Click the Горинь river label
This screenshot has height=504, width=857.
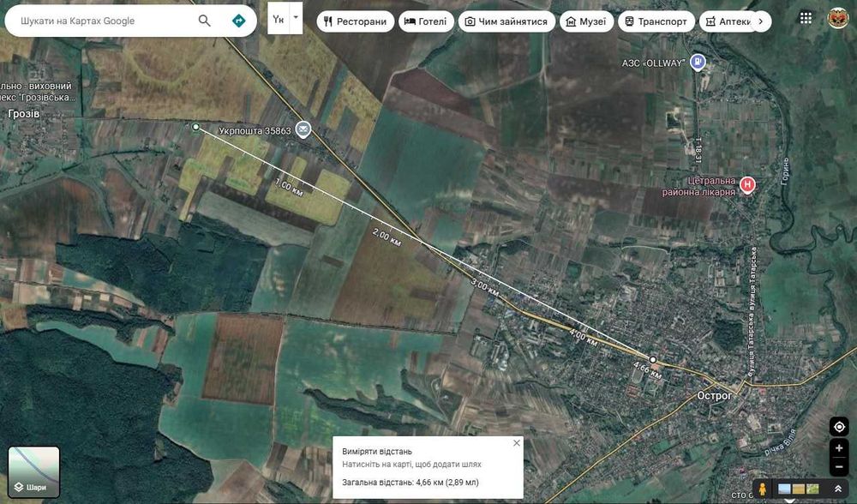coord(786,171)
